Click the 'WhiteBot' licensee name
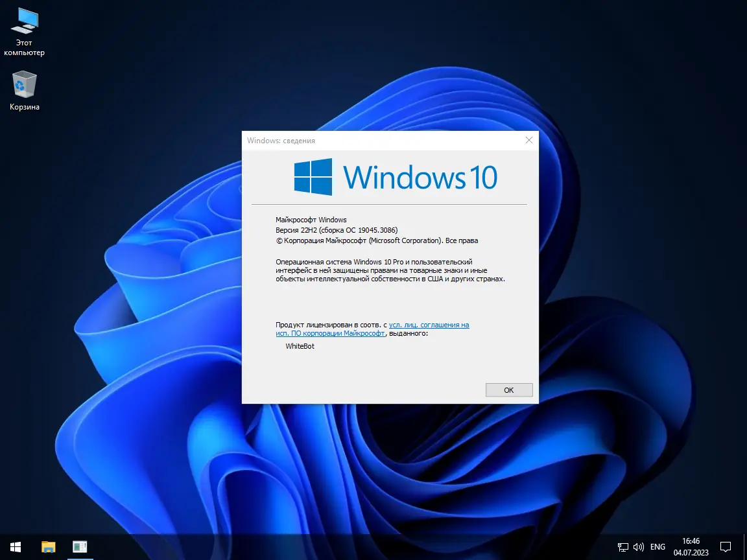Viewport: 747px width, 560px height. 300,346
